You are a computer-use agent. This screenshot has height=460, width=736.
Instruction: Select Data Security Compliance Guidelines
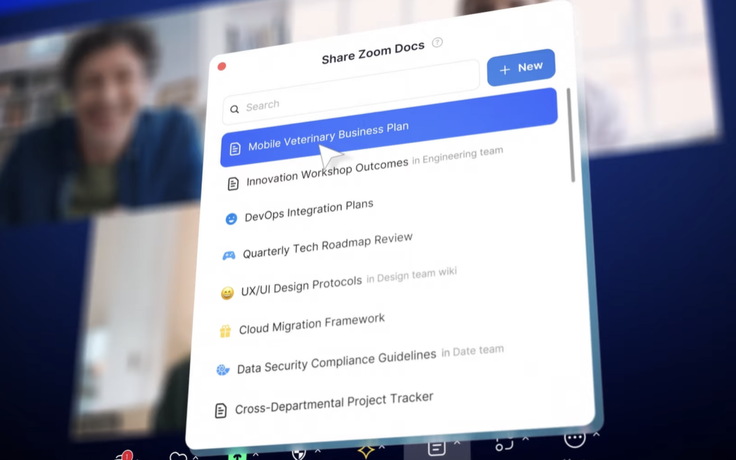tap(336, 362)
